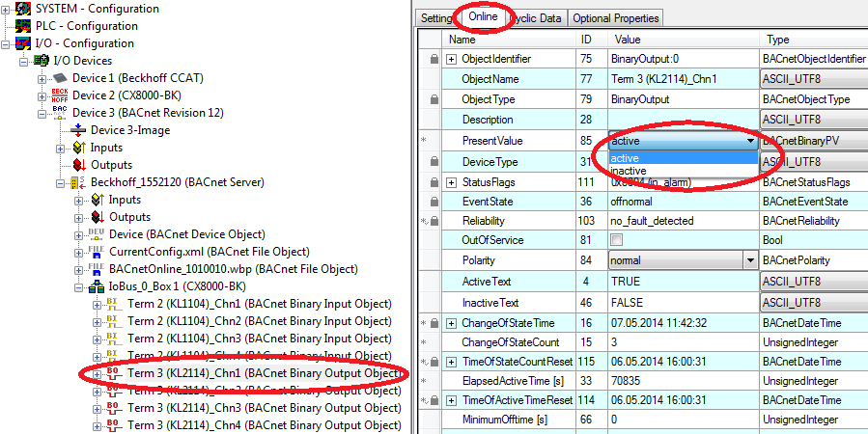Select Device (BACnet Device Object) row
The height and width of the screenshot is (434, 868).
click(187, 233)
